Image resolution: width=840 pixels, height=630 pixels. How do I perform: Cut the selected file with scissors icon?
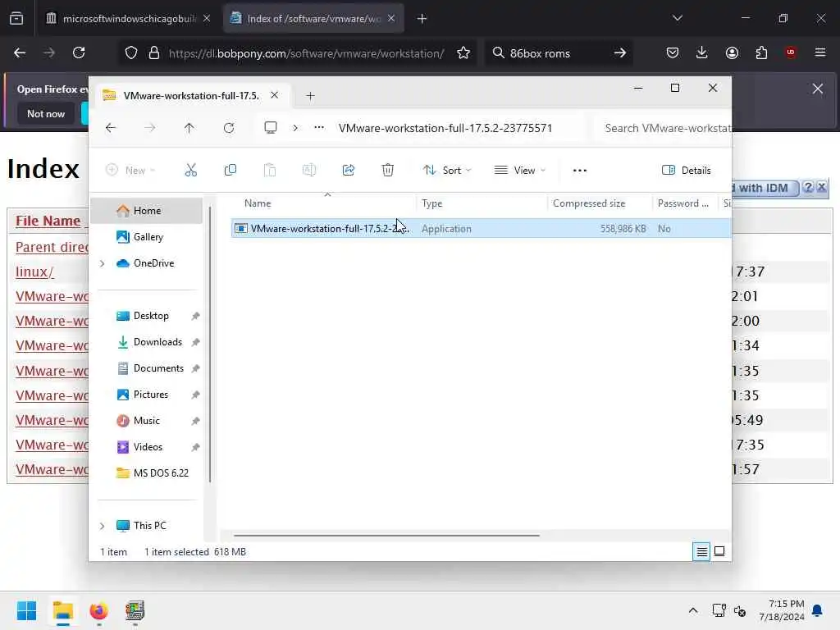190,171
